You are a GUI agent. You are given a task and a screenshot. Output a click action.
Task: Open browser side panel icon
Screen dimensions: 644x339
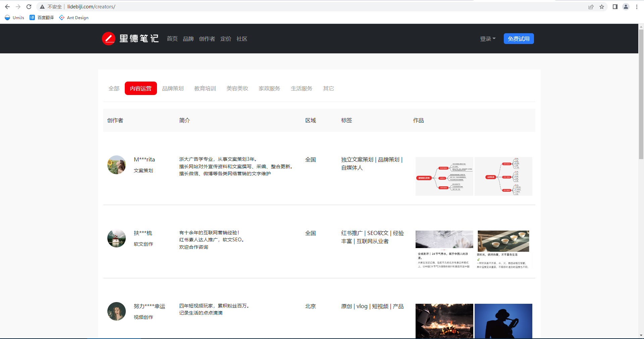[615, 7]
